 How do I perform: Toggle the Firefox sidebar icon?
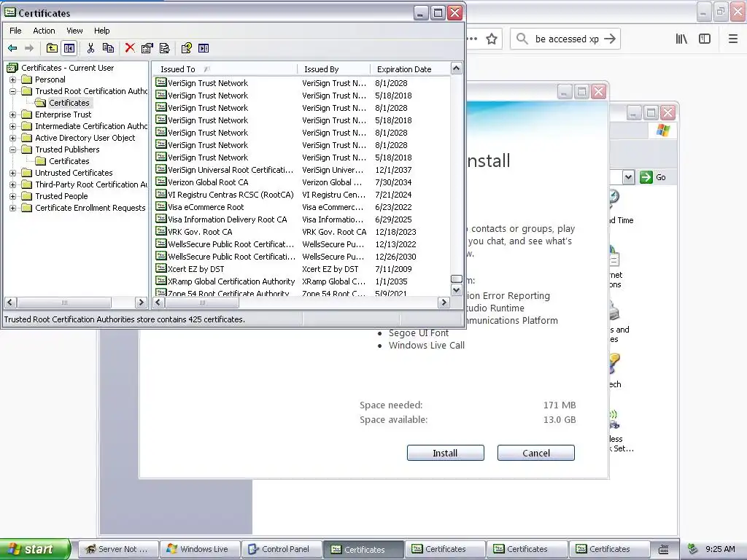[705, 39]
